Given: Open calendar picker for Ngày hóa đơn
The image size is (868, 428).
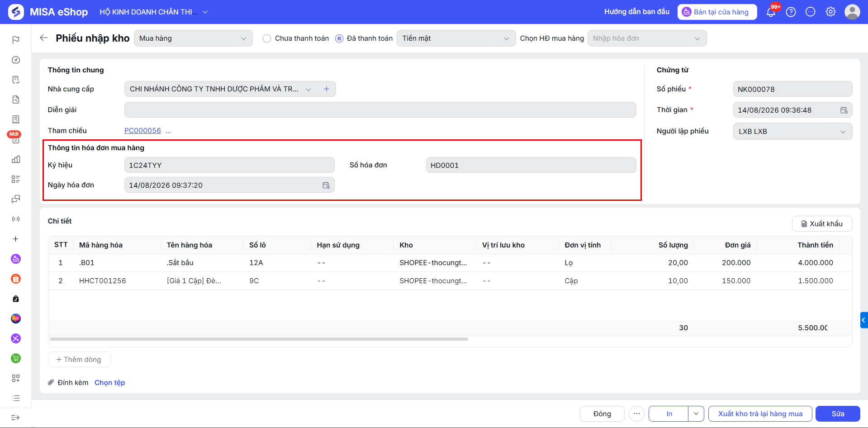Looking at the screenshot, I should click(326, 185).
